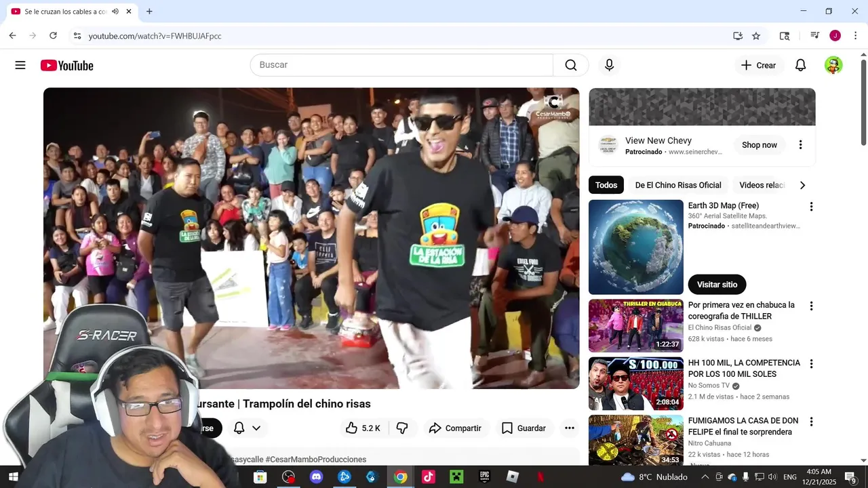Open options for THILLER video
This screenshot has width=868, height=488.
811,306
